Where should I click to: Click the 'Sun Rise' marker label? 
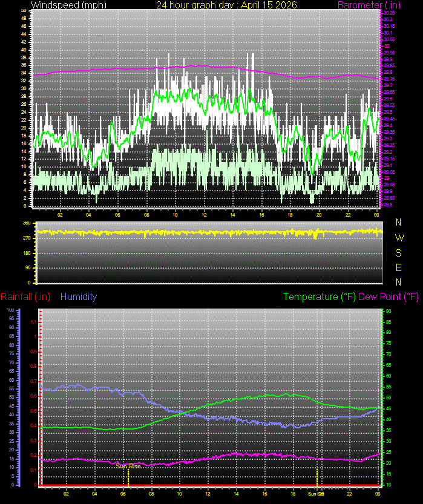[128, 466]
